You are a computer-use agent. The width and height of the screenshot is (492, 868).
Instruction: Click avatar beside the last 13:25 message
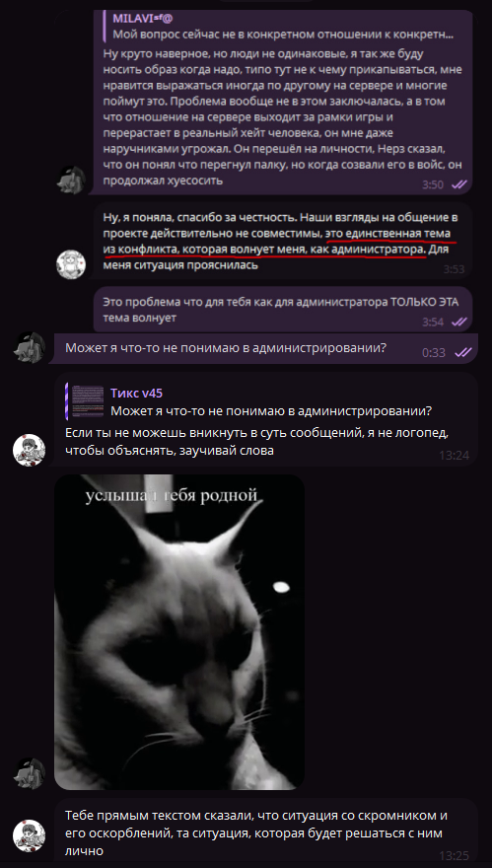(29, 835)
